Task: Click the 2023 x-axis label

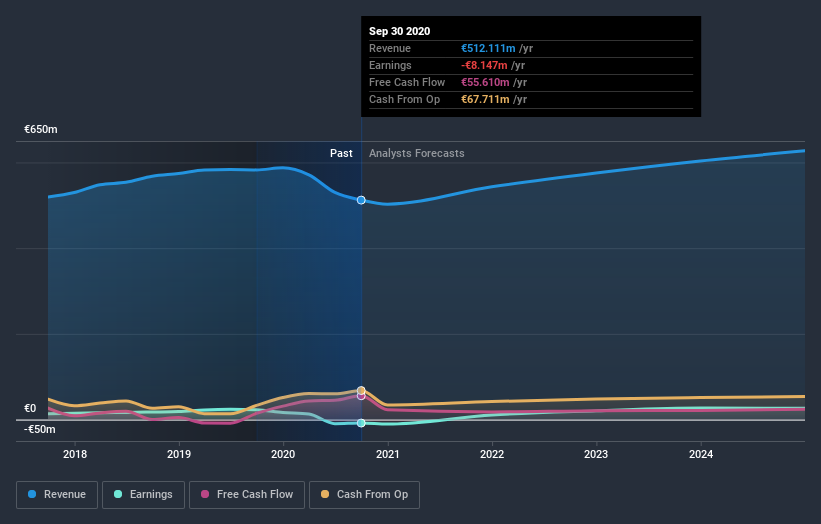Action: (596, 454)
